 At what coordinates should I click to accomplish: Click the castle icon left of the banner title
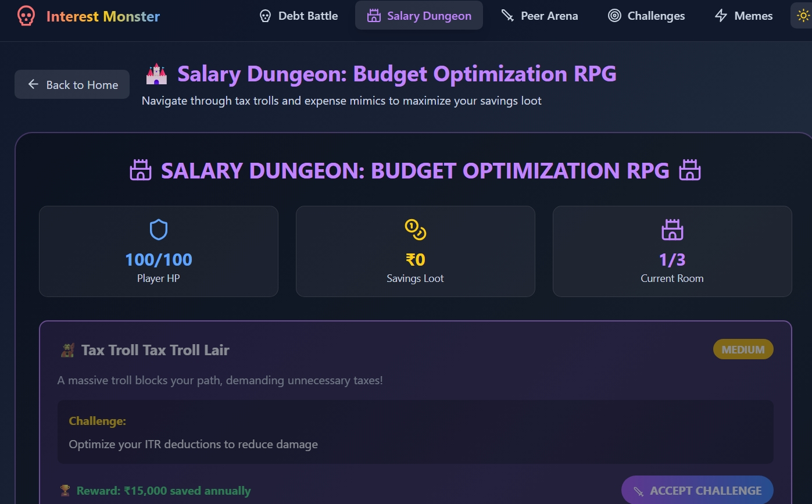point(140,171)
